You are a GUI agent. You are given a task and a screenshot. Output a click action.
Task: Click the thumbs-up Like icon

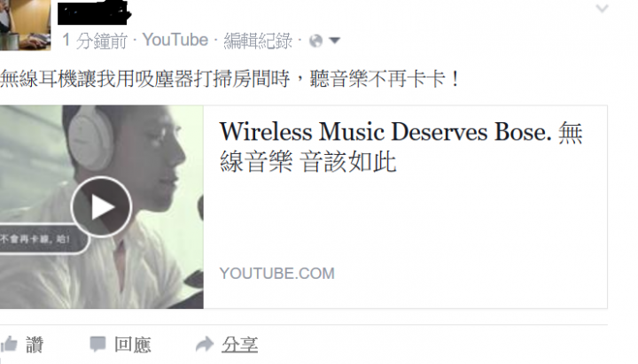tap(9, 345)
